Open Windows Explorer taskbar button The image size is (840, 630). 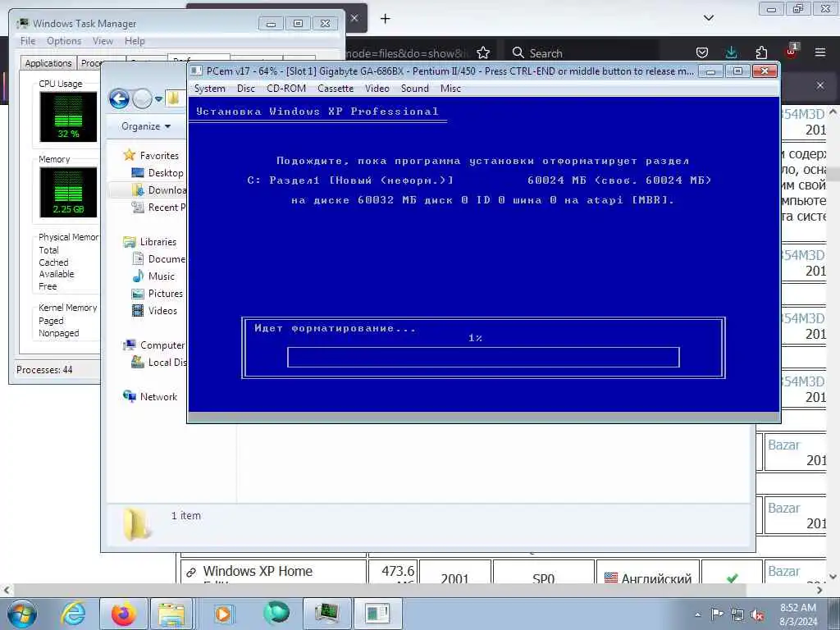click(x=171, y=614)
